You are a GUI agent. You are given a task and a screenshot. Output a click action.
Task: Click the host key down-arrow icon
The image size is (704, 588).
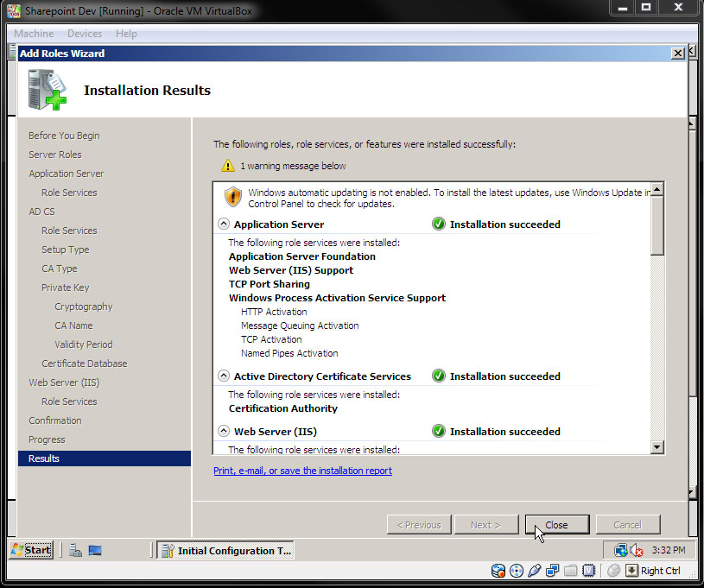631,571
